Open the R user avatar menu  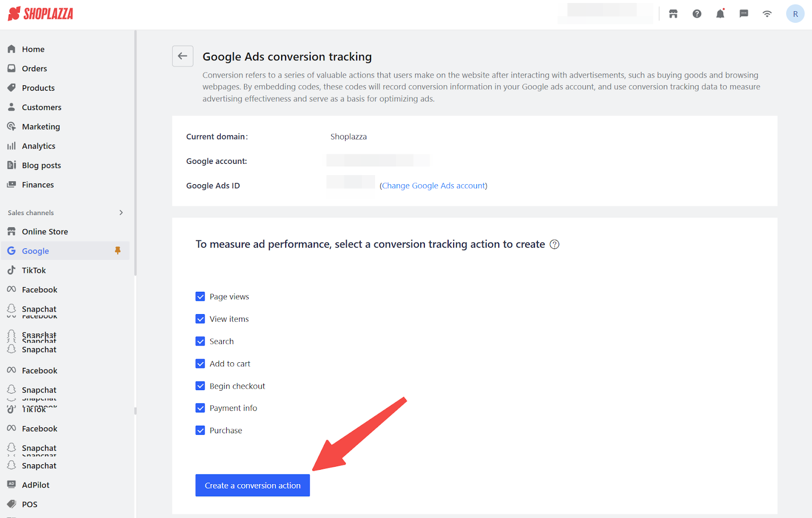click(x=795, y=14)
